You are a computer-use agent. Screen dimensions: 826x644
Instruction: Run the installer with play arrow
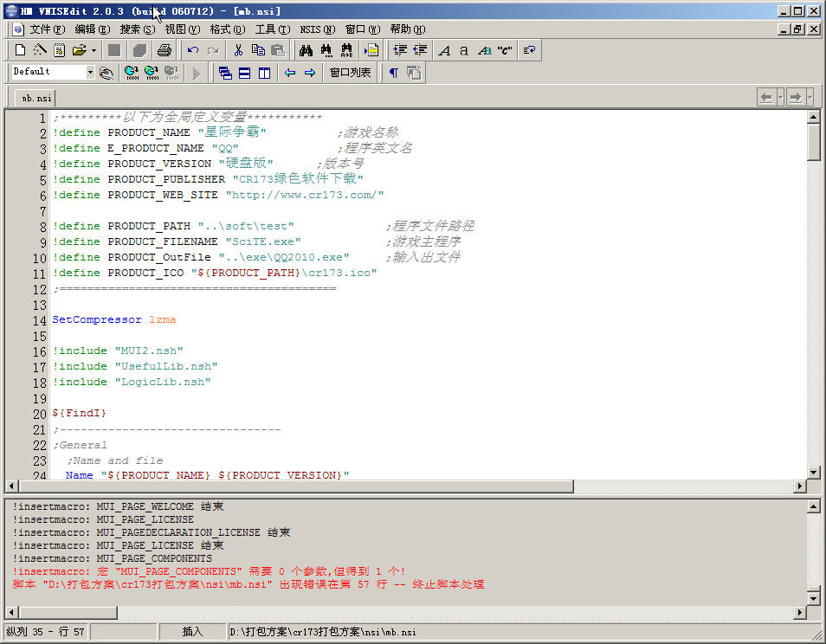[197, 73]
